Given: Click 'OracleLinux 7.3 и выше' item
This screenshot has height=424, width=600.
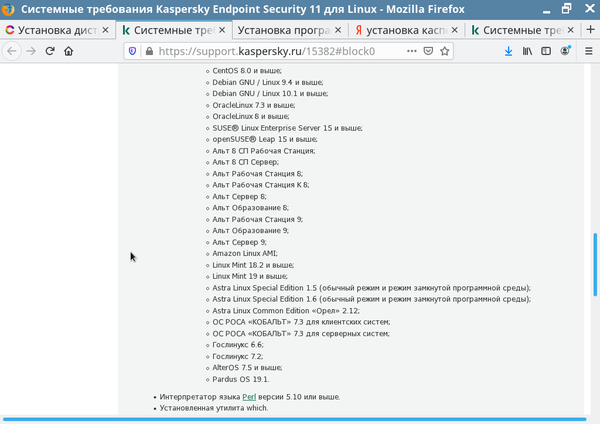Looking at the screenshot, I should [x=254, y=105].
